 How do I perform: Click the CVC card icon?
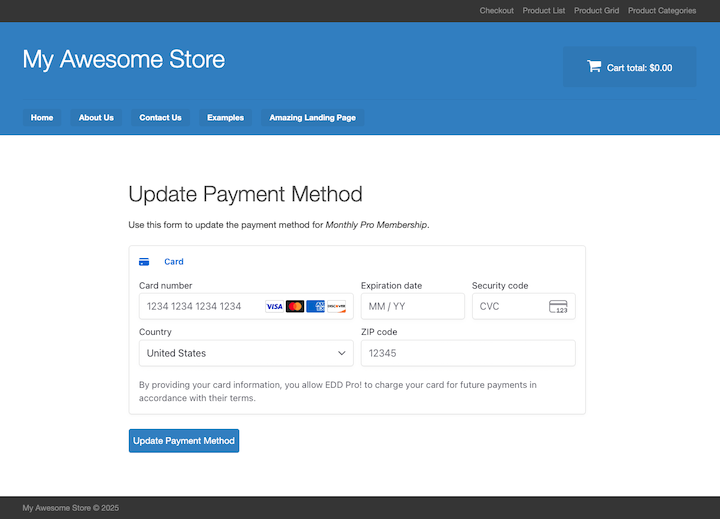(x=558, y=306)
